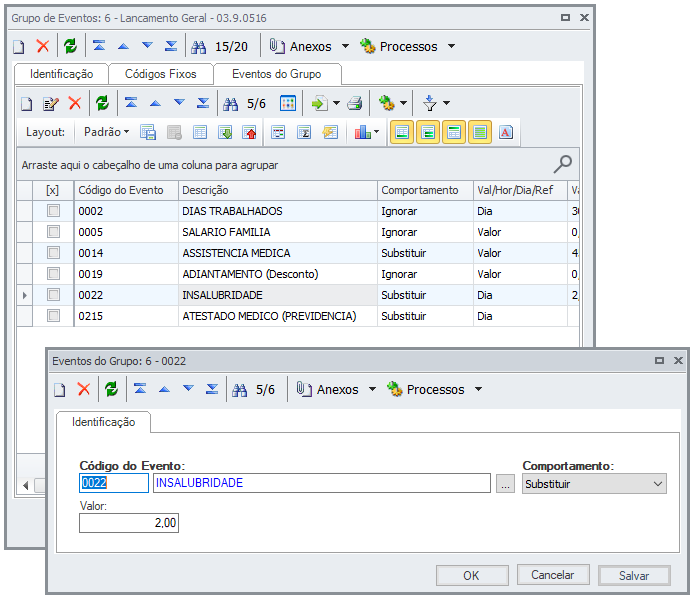This screenshot has width=695, height=599.
Task: Go to last record in Grupo de Eventos toolbar
Action: click(x=171, y=45)
